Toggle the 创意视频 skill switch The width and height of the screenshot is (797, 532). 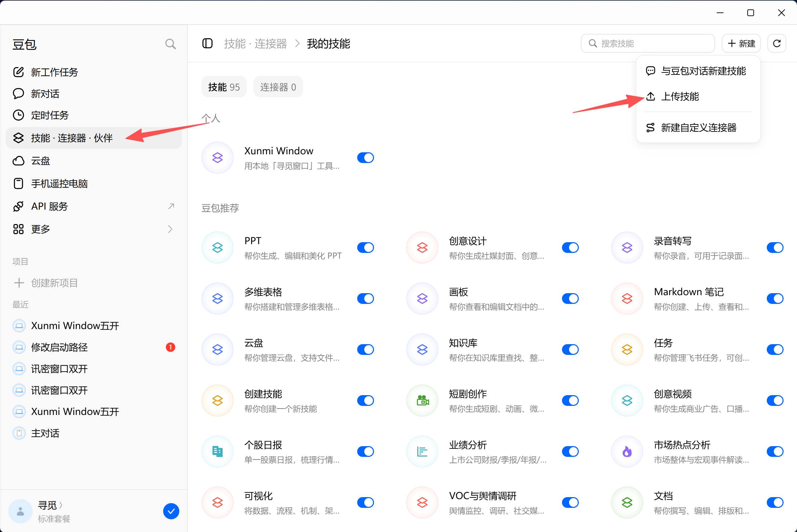click(775, 401)
